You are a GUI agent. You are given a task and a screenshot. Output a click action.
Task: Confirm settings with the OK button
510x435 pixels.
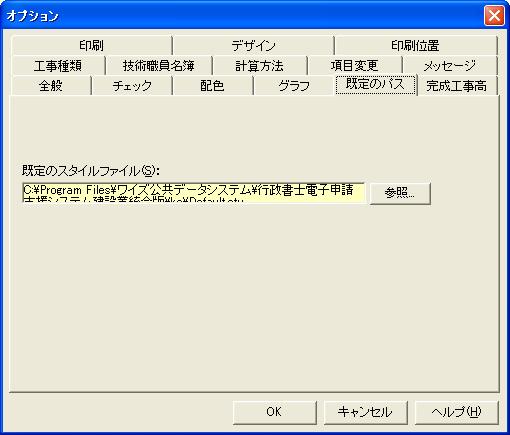pyautogui.click(x=274, y=412)
